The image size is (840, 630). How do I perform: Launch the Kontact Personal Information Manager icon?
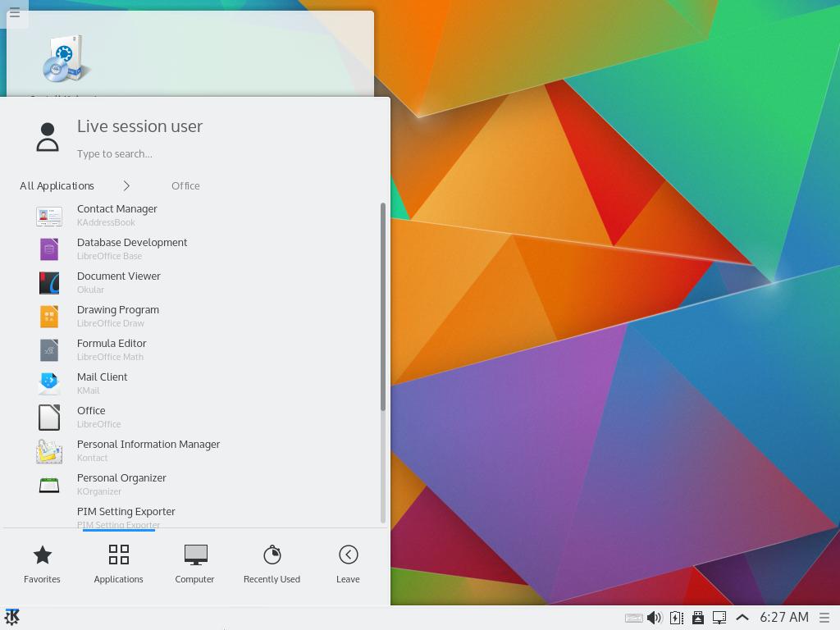(x=49, y=451)
